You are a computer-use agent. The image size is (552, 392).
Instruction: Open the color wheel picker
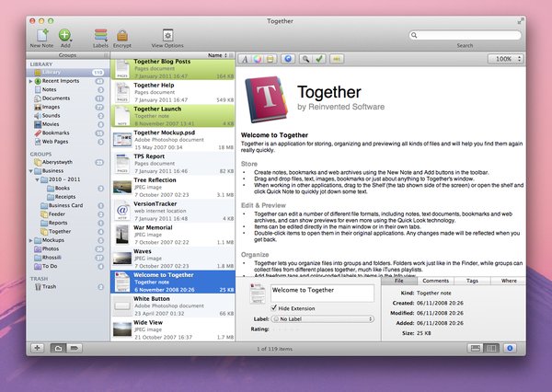pos(258,59)
